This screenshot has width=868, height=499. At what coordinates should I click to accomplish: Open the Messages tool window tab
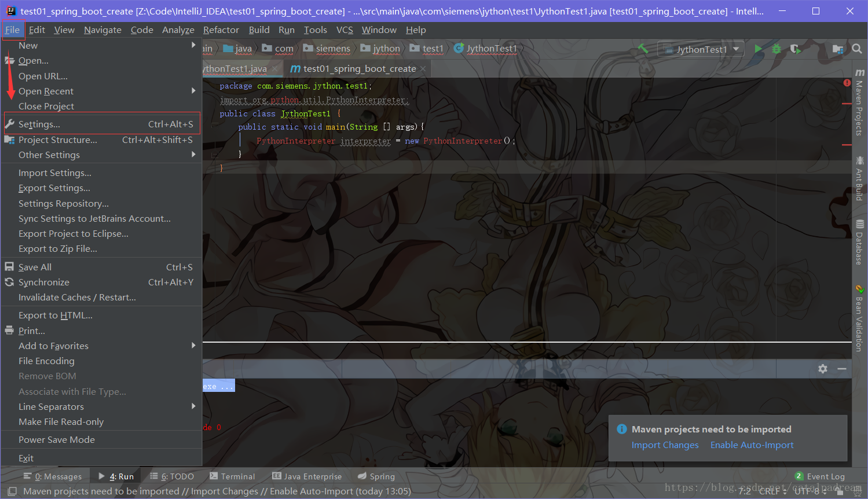(x=53, y=476)
